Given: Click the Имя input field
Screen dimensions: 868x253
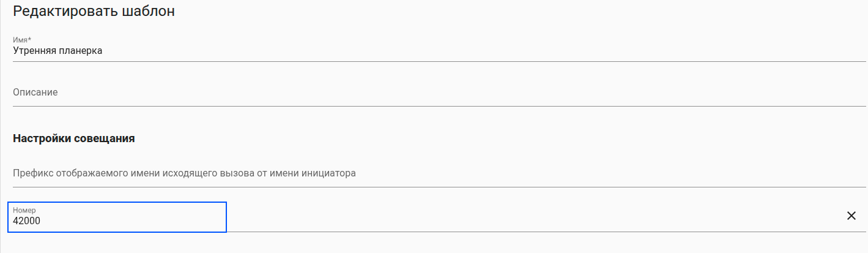Looking at the screenshot, I should (x=428, y=51).
